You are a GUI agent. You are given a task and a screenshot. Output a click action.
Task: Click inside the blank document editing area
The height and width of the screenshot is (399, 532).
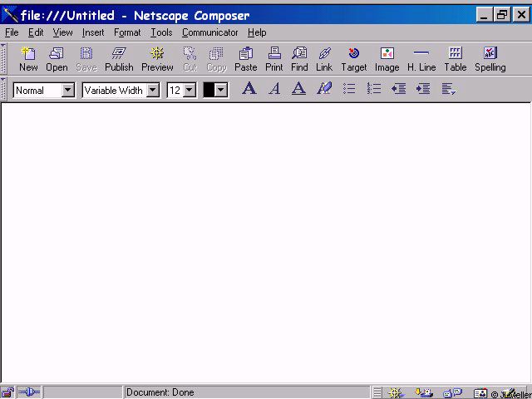click(266, 243)
